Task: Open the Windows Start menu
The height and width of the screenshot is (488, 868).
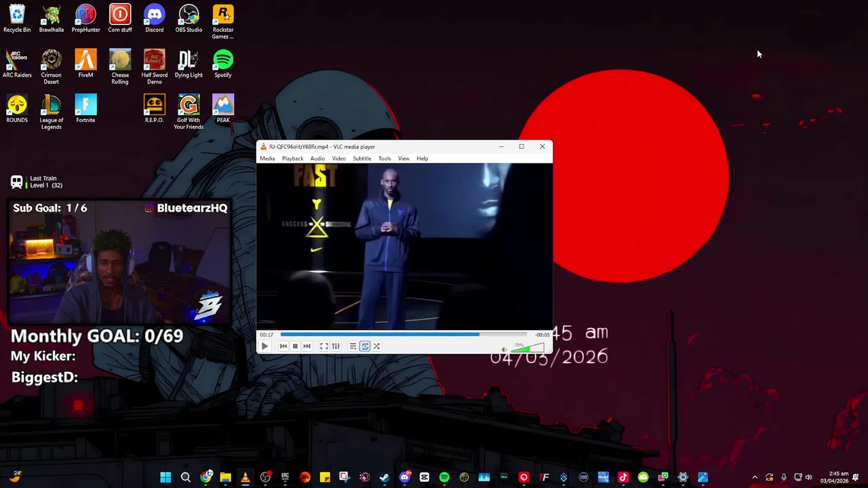Action: [x=165, y=478]
